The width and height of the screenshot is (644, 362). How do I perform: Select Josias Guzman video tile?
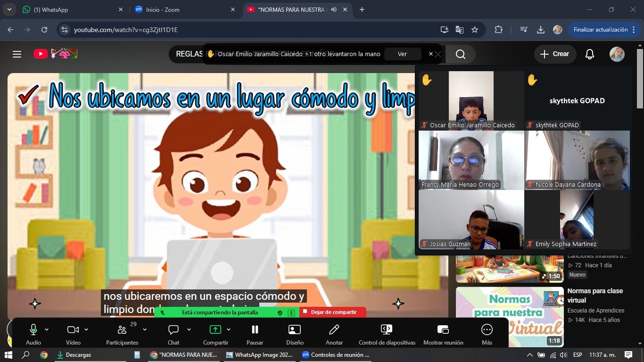(x=471, y=220)
